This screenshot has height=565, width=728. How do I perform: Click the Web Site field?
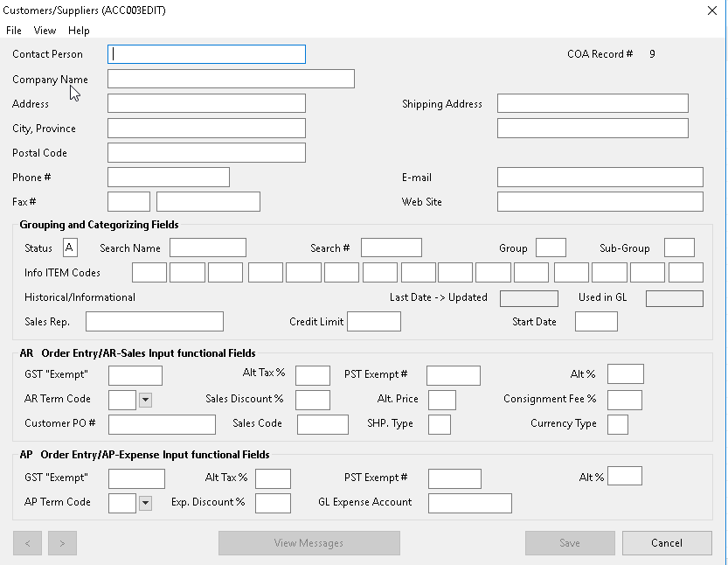[600, 202]
